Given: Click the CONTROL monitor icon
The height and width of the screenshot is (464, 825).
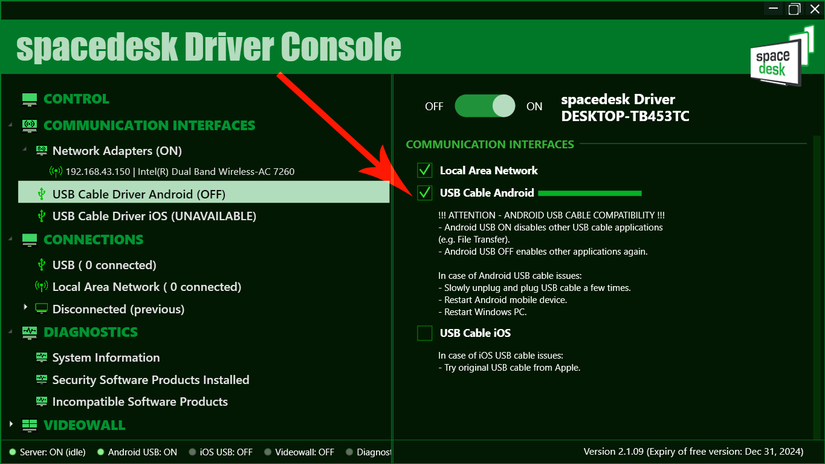Looking at the screenshot, I should point(29,99).
